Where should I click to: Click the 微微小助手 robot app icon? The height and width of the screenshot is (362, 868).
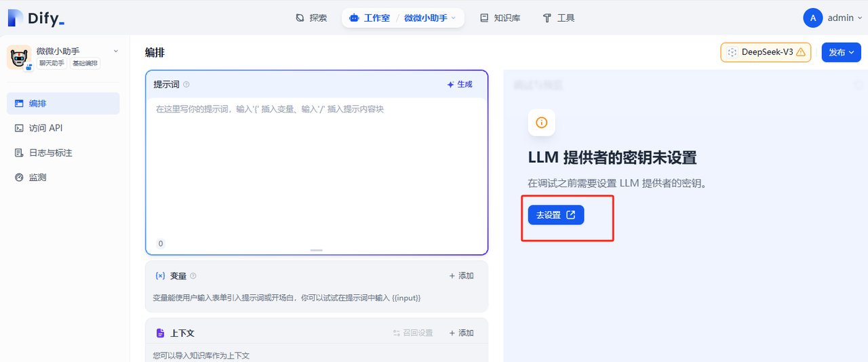tap(19, 58)
